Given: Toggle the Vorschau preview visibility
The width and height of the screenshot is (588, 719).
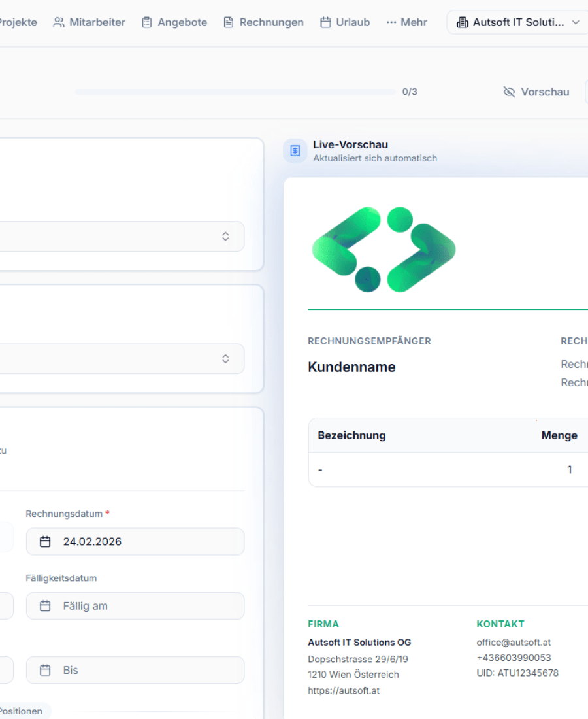Looking at the screenshot, I should coord(536,92).
